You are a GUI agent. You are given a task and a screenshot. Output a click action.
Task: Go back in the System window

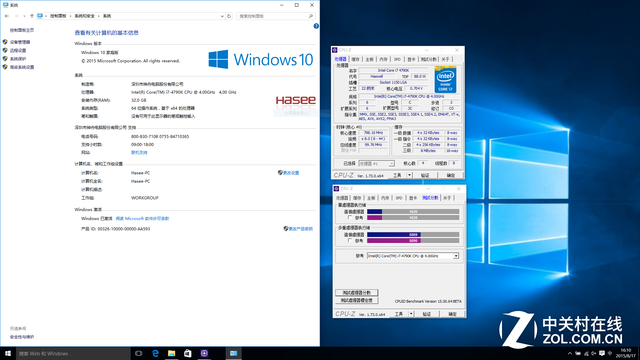point(7,16)
